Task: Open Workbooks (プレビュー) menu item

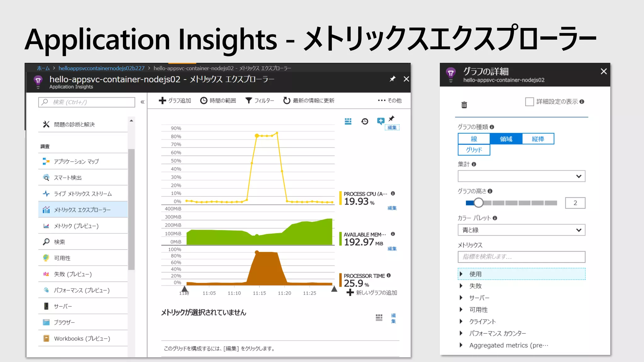Action: (x=83, y=338)
